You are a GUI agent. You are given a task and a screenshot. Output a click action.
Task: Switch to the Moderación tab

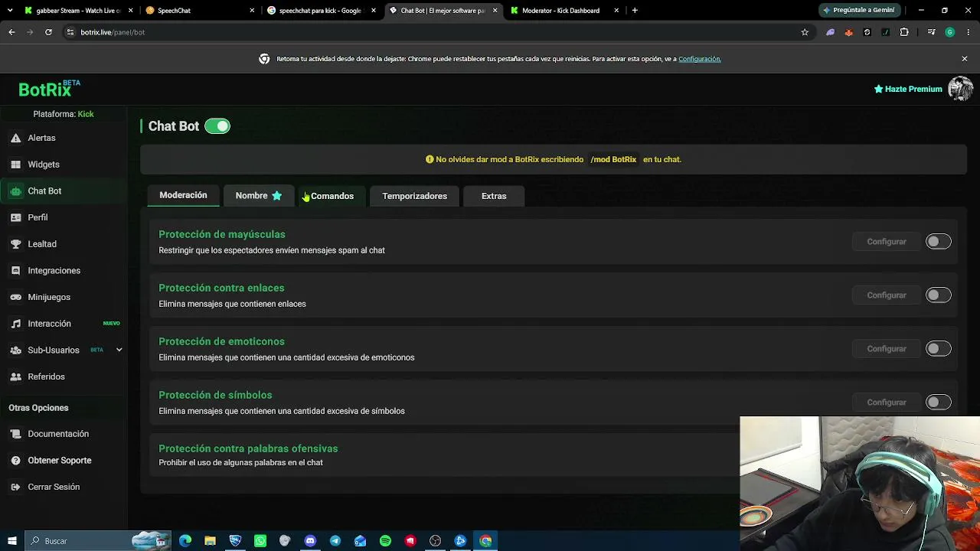(x=183, y=195)
